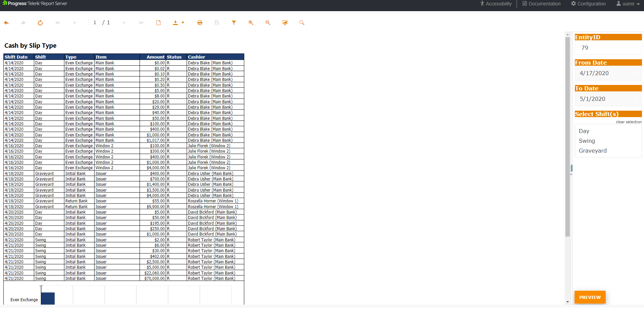644x309 pixels.
Task: Click the Cashier column header
Action: tap(215, 57)
